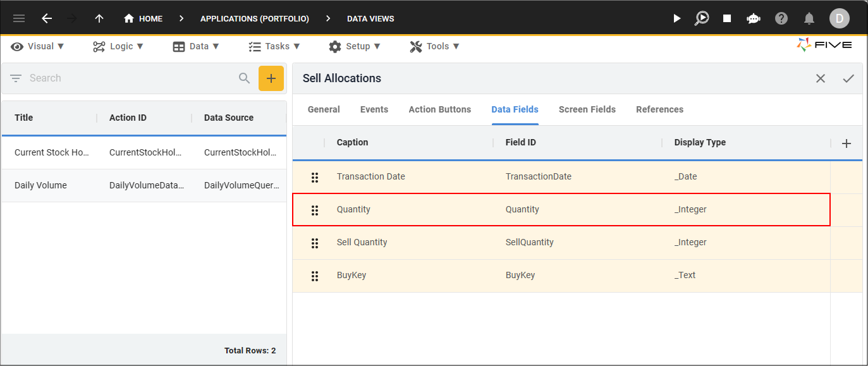Switch to the Screen Fields tab
Viewport: 868px width, 366px height.
[587, 109]
